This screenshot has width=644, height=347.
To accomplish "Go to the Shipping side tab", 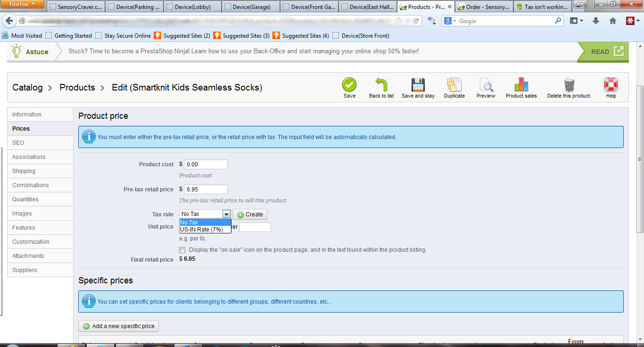I will 40,171.
